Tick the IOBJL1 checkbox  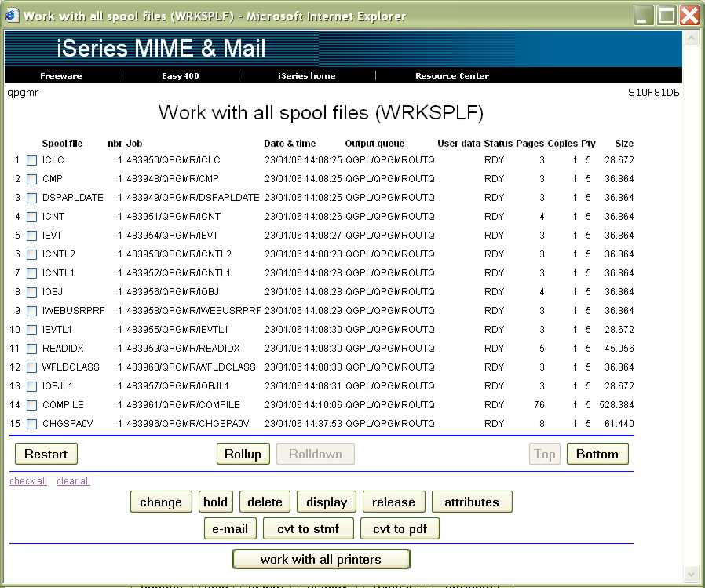[31, 386]
